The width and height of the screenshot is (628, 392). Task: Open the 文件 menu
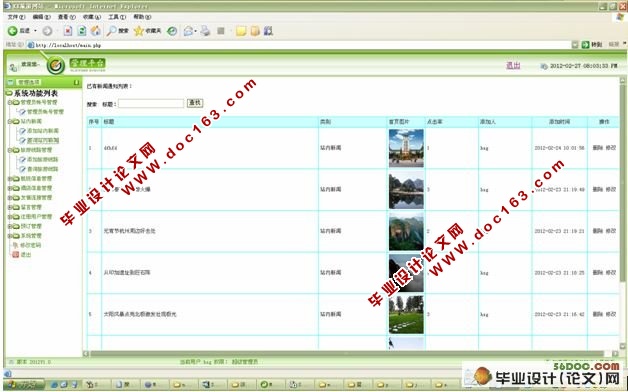coord(16,17)
